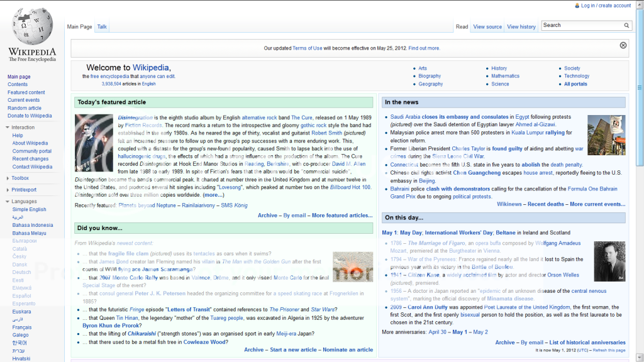The width and height of the screenshot is (644, 362).
Task: Click the fragile file clam image
Action: (353, 266)
